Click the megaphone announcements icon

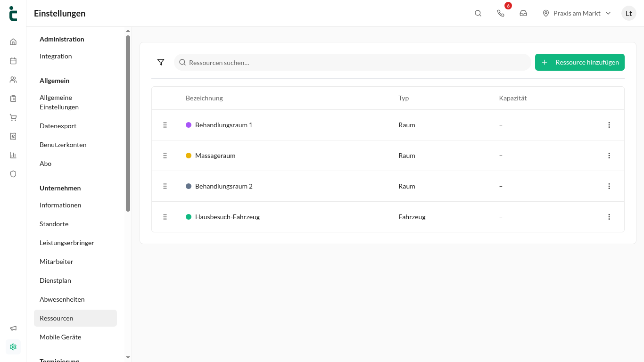click(13, 328)
